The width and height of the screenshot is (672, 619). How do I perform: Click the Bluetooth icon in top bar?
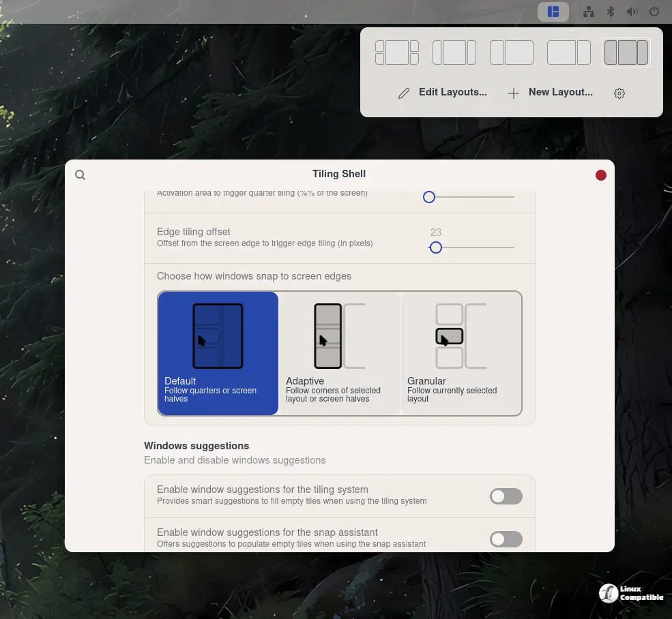coord(611,12)
